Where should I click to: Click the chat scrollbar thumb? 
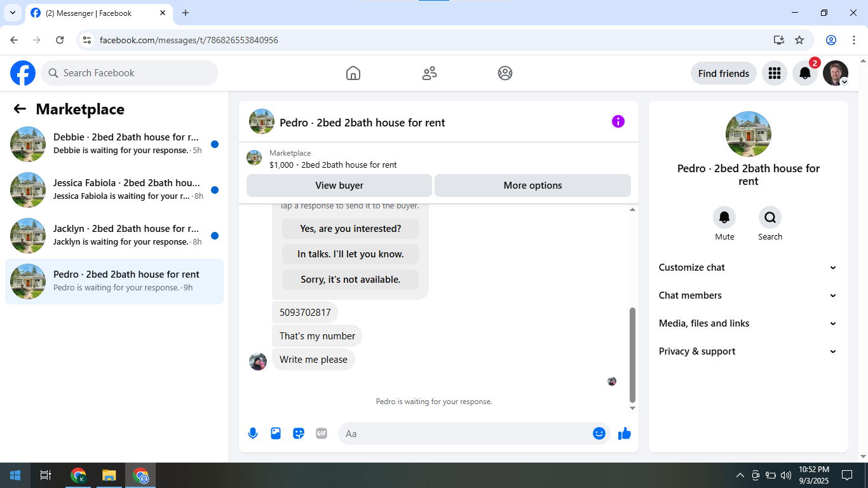coord(632,355)
